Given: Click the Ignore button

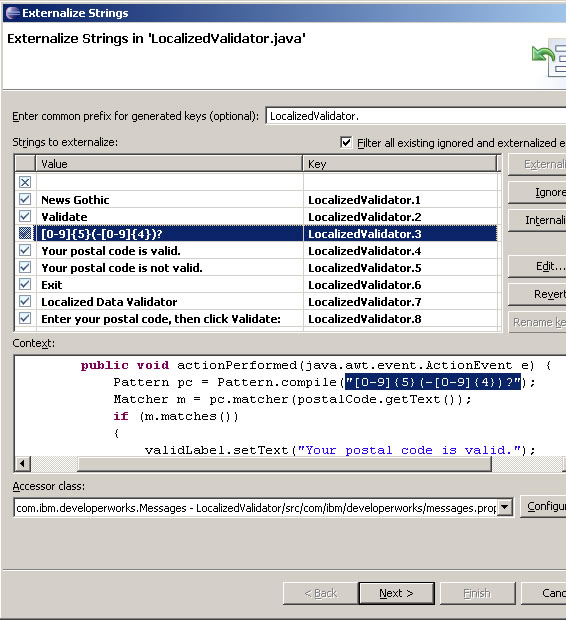Looking at the screenshot, I should (537, 193).
